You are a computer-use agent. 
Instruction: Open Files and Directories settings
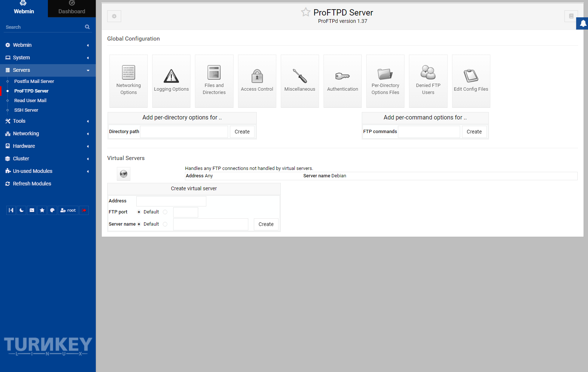(x=214, y=73)
